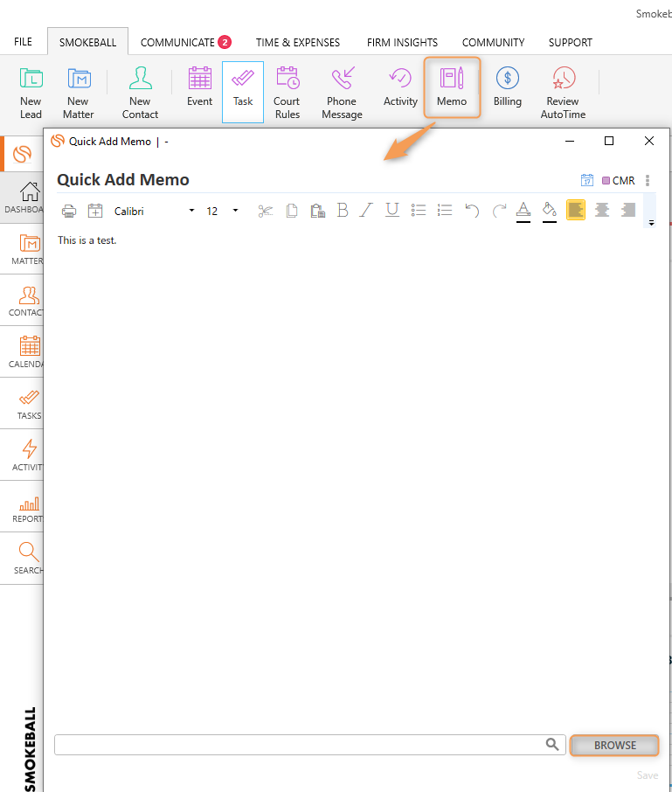Log a Phone Message

pos(342,93)
